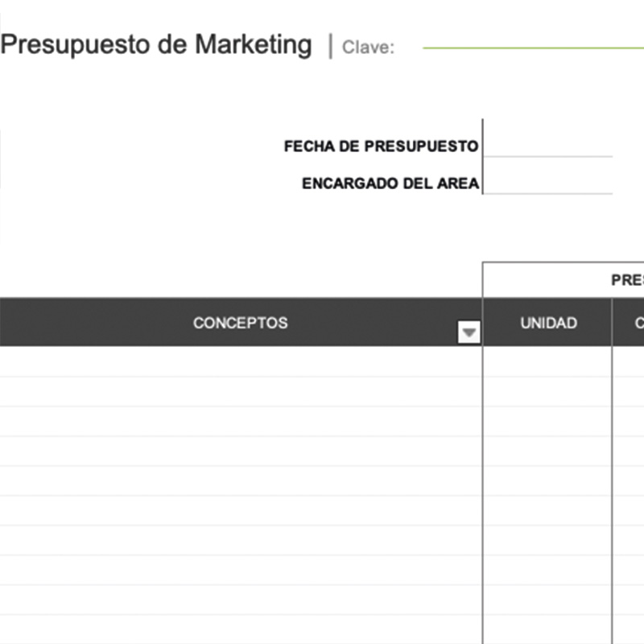Click the ENCARGADO DEL AREA input cell
The height and width of the screenshot is (644, 644).
point(547,183)
